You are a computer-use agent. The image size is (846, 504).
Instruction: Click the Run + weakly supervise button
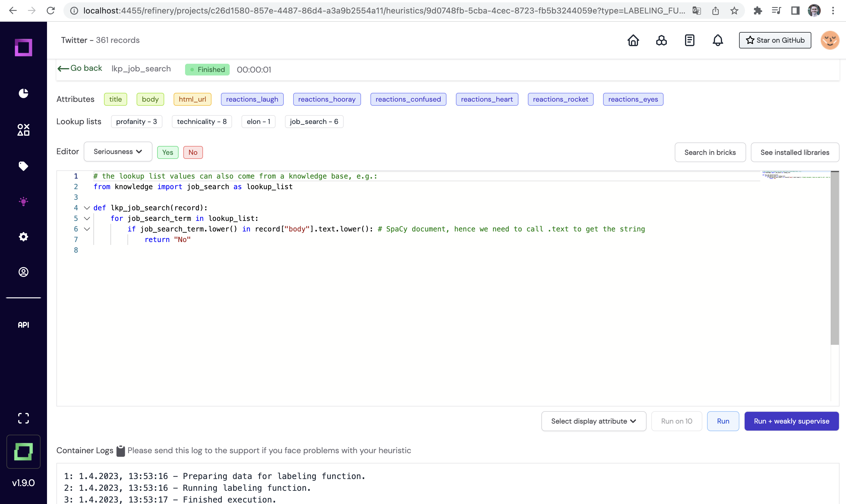[791, 421]
